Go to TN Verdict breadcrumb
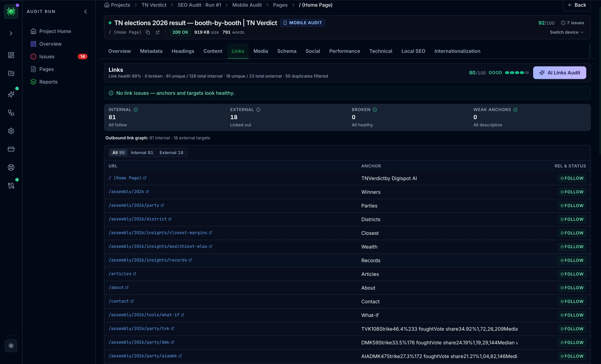Image resolution: width=601 pixels, height=364 pixels. tap(154, 5)
